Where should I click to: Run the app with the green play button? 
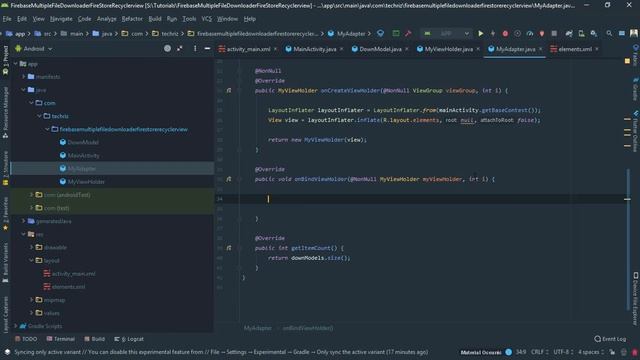(481, 33)
